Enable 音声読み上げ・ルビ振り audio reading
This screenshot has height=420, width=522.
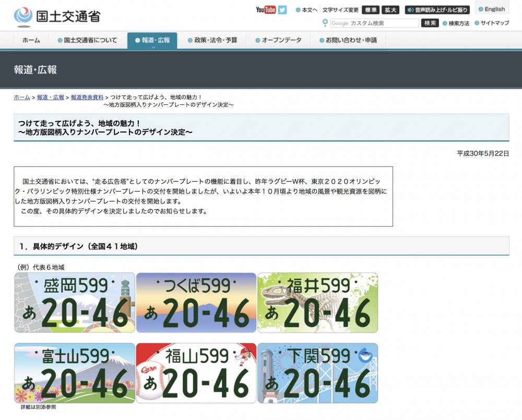click(437, 10)
